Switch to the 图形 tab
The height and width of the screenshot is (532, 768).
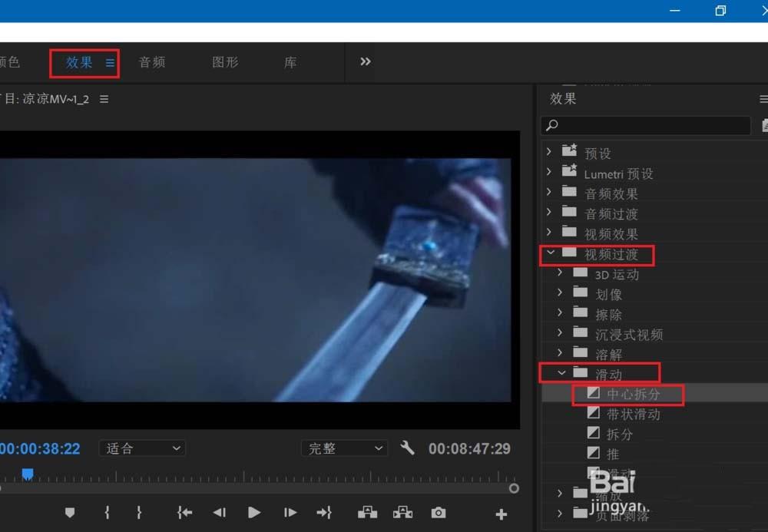(x=224, y=62)
